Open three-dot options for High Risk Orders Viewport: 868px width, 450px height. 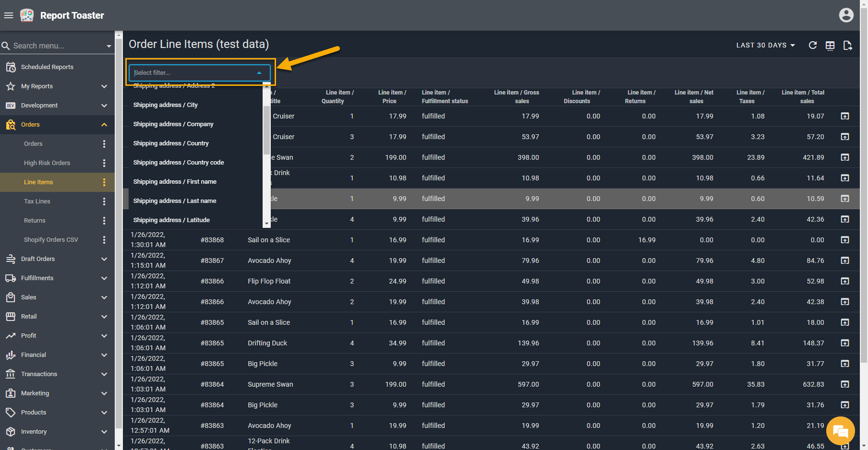click(104, 163)
